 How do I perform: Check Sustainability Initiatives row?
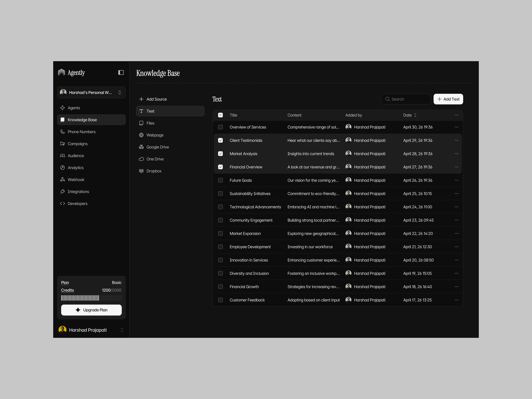(x=220, y=194)
